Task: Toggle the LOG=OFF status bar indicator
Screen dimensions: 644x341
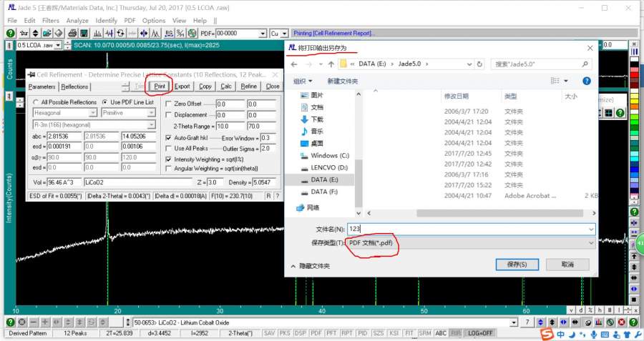Action: click(480, 333)
